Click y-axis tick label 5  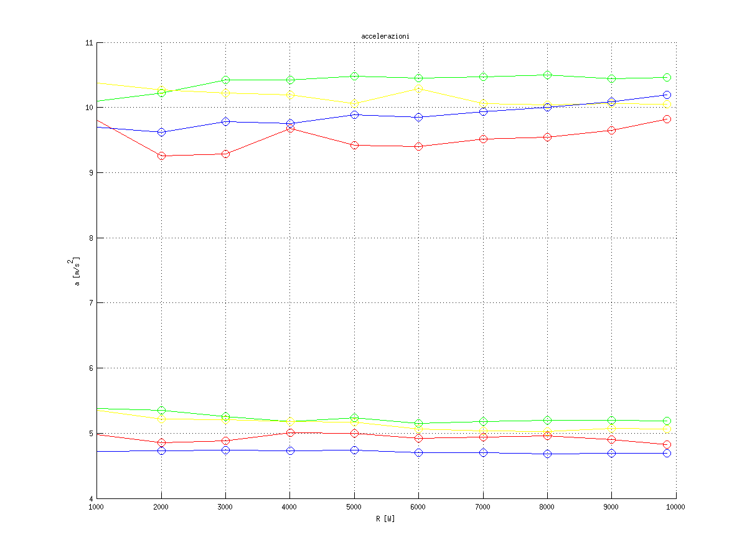[91, 433]
